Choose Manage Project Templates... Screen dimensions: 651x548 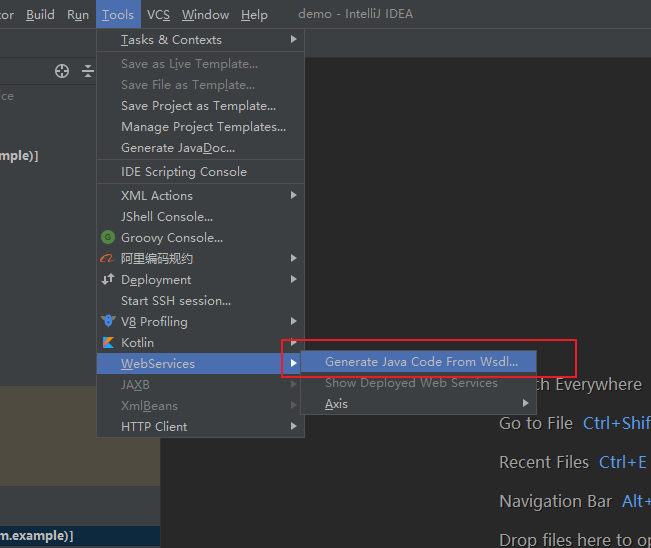pos(201,127)
